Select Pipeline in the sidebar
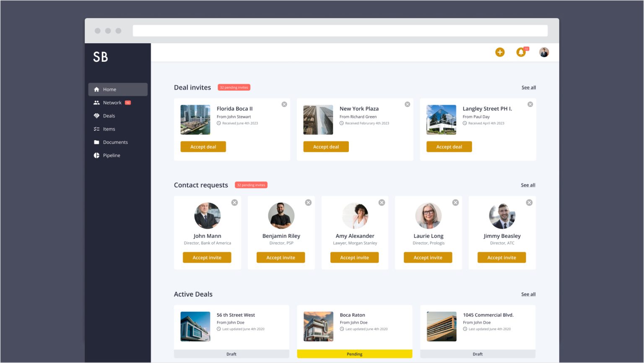 112,155
